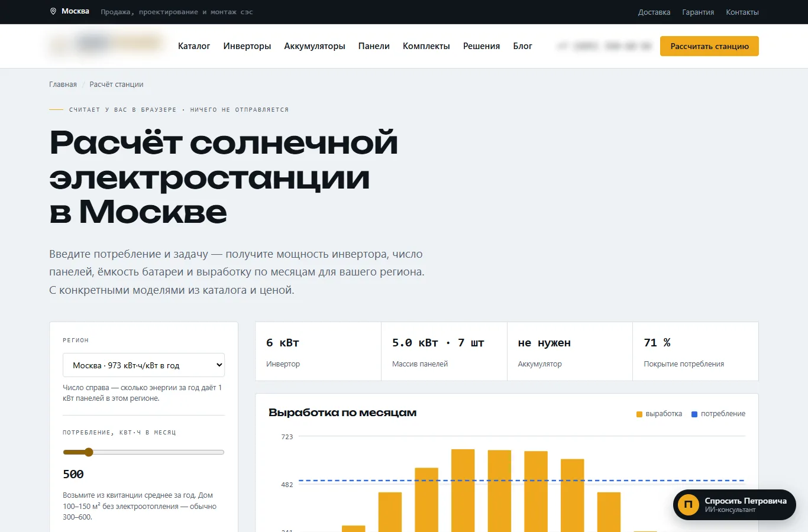Click the «Массив панелей» label
The image size is (808, 532).
point(420,364)
